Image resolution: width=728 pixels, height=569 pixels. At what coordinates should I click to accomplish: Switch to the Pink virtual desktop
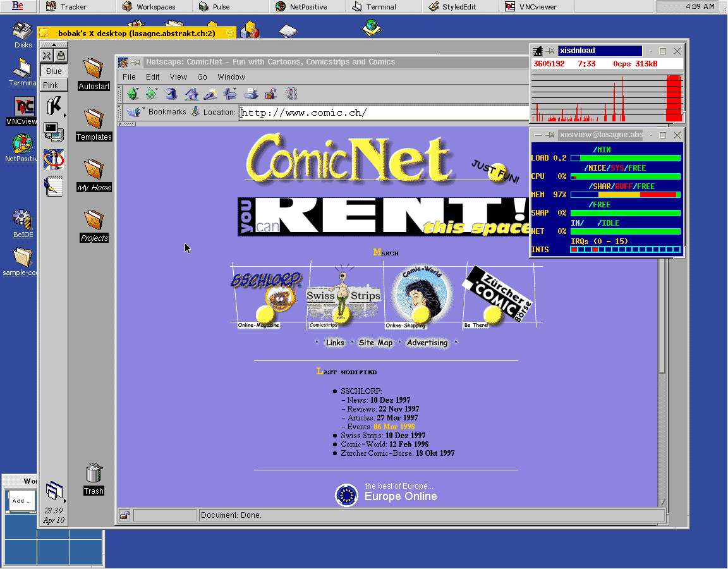tap(54, 85)
